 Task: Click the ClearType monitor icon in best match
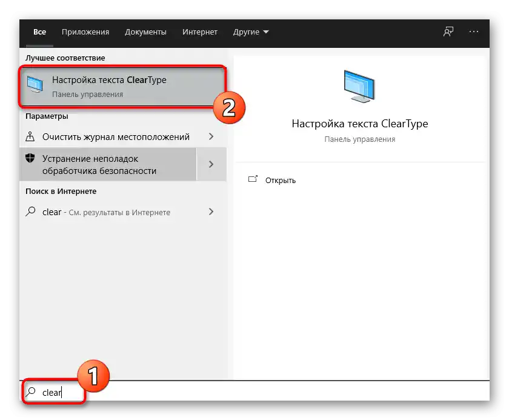(35, 84)
